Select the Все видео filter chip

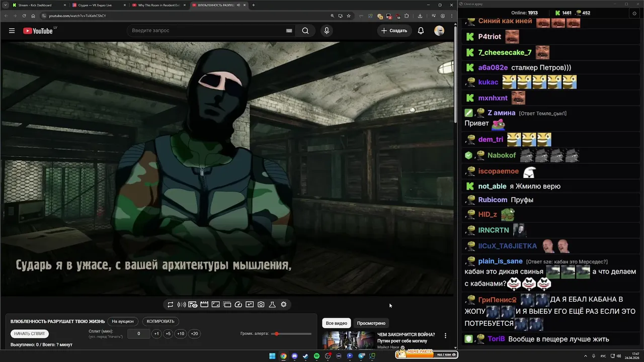337,323
